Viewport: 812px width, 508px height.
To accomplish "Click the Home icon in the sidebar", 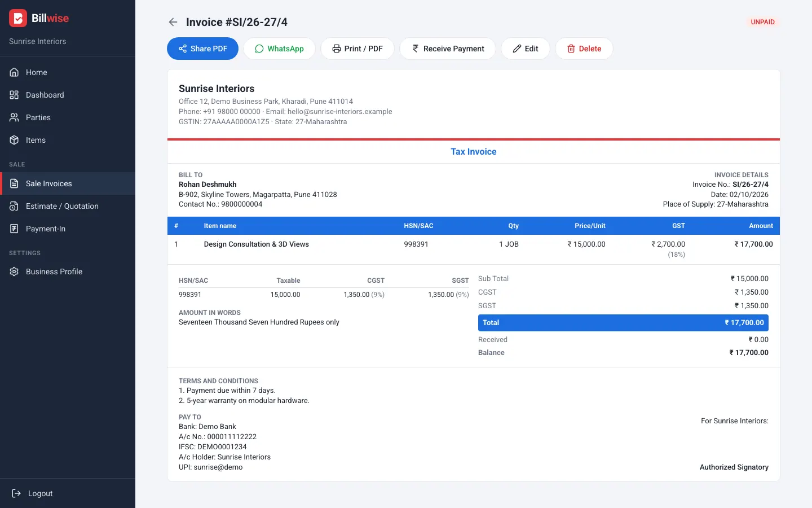I will point(15,72).
